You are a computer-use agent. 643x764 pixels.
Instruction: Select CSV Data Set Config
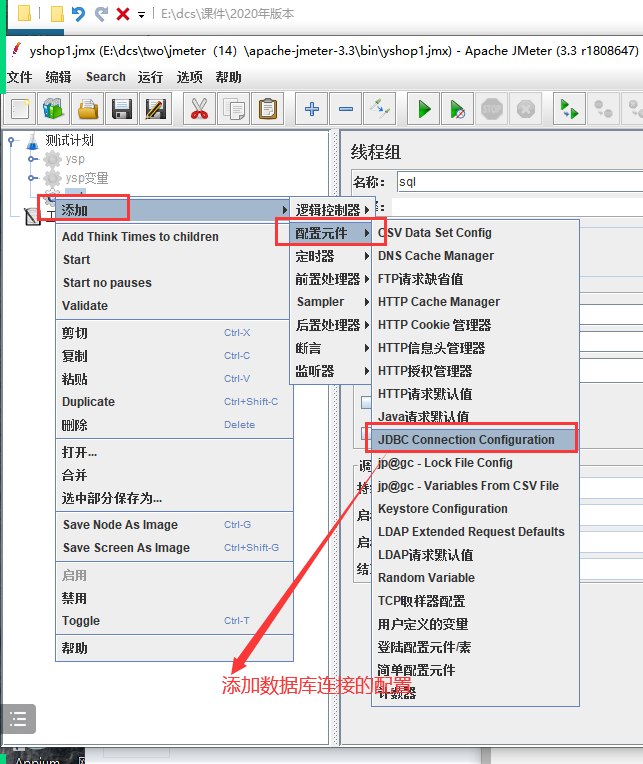tap(475, 233)
